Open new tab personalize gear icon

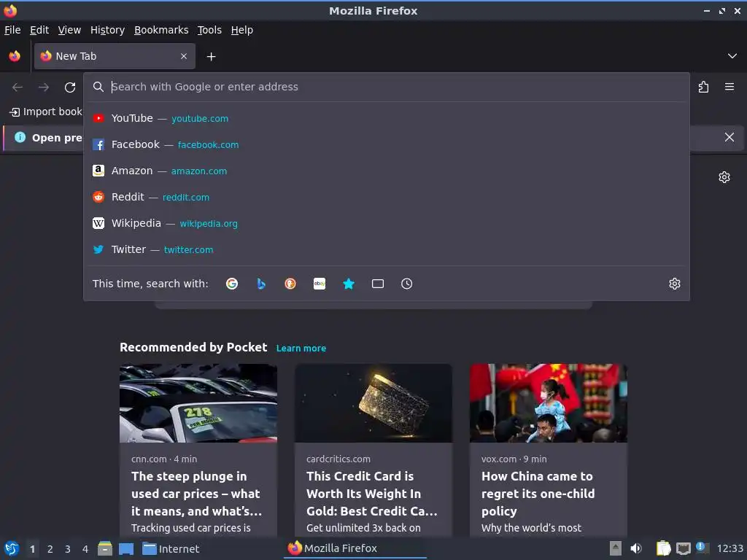tap(724, 177)
